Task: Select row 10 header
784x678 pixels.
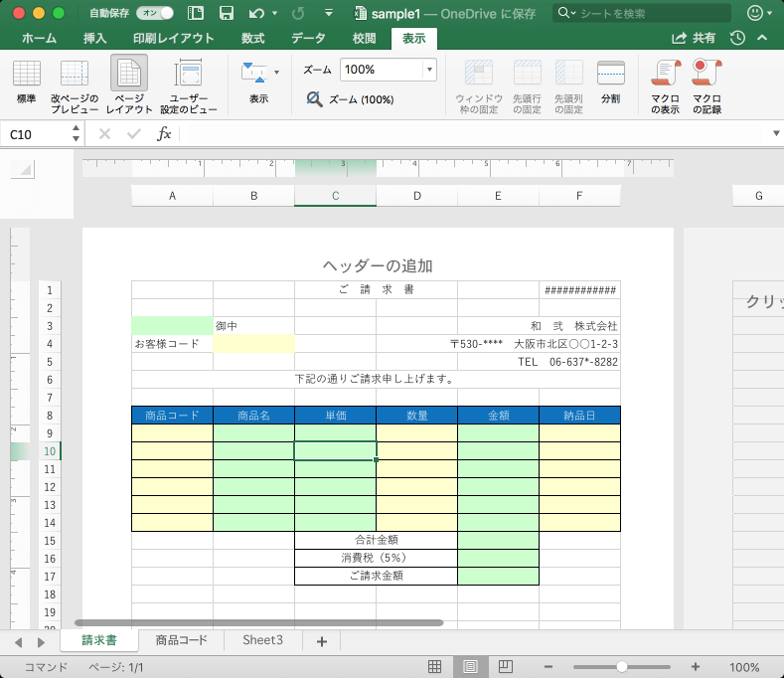Action: click(x=50, y=451)
